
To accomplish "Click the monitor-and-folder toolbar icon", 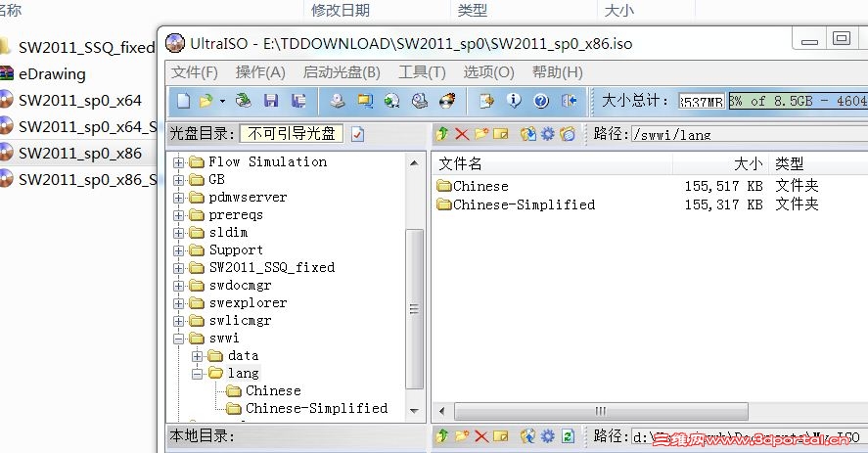I will tap(365, 101).
